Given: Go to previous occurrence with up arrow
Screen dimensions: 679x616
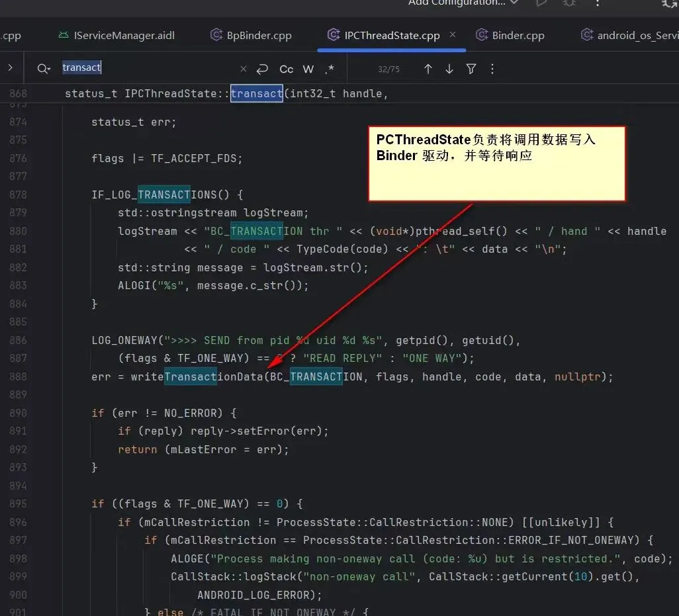Looking at the screenshot, I should (428, 69).
